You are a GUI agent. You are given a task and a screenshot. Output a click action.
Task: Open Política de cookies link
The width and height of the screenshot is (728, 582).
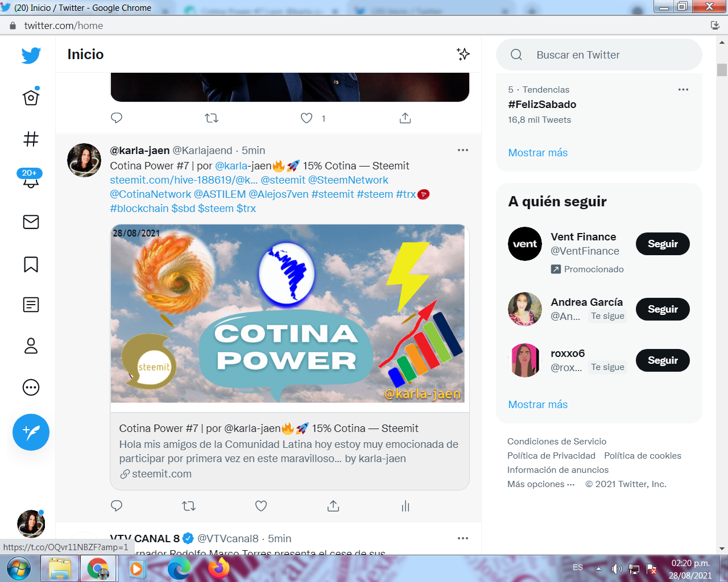coord(643,456)
